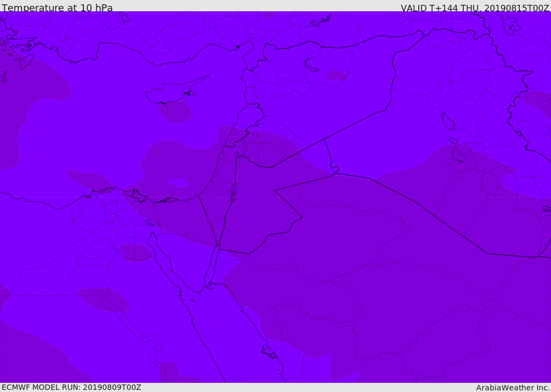Pick the dark patch west of Gulf of Suez

(x=135, y=252)
